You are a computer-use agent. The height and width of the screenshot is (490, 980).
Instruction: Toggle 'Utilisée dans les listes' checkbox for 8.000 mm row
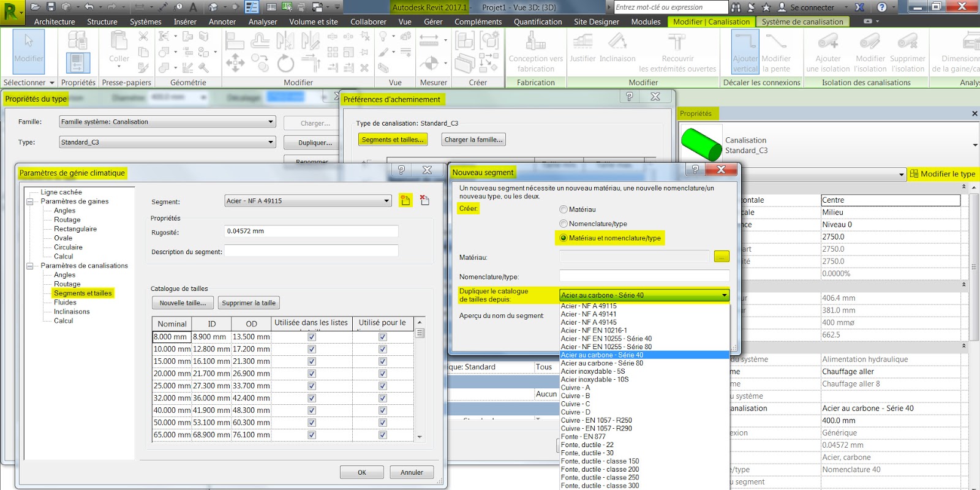coord(312,337)
